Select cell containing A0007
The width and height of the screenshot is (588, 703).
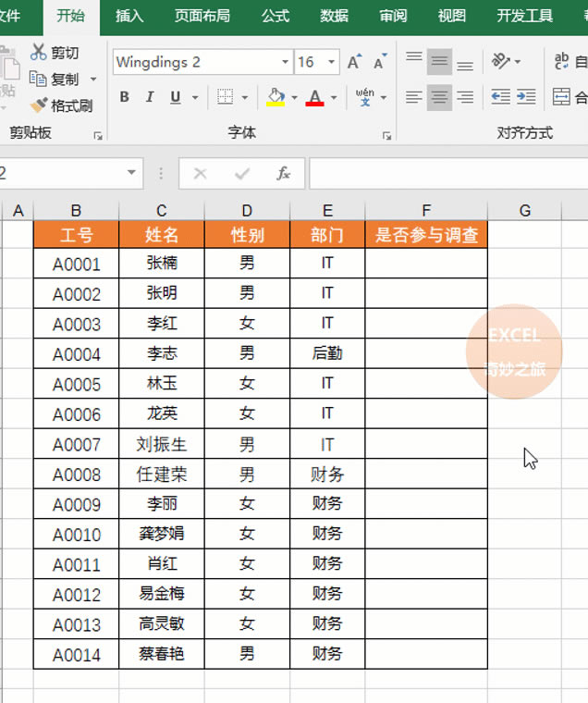click(x=76, y=444)
